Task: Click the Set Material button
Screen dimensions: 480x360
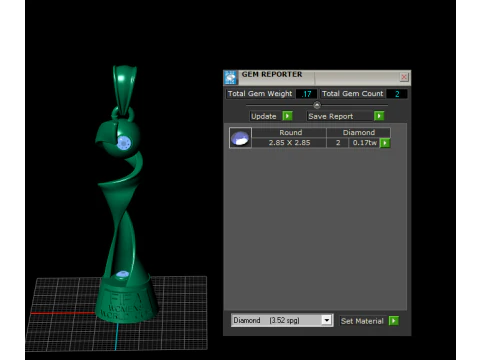Action: (x=362, y=321)
